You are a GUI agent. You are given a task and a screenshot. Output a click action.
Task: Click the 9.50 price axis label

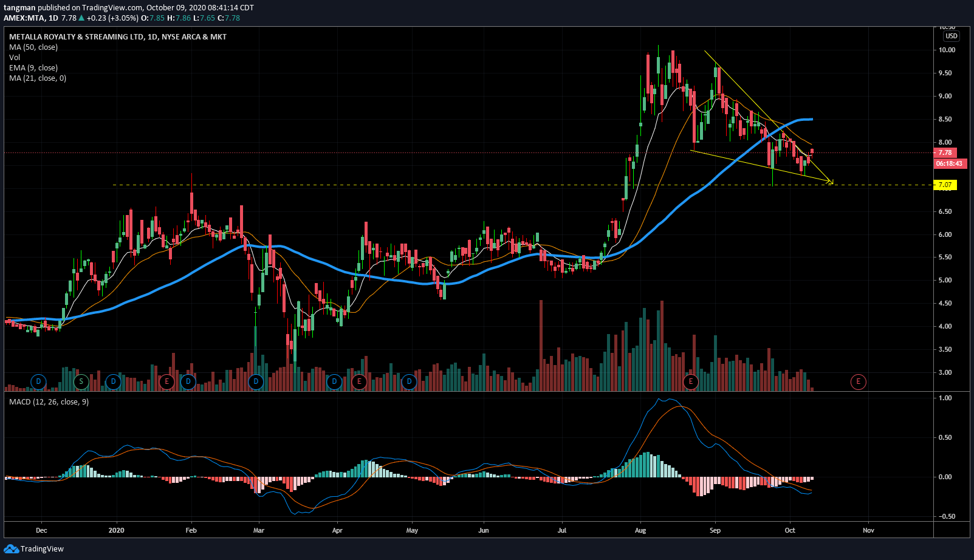[x=945, y=73]
